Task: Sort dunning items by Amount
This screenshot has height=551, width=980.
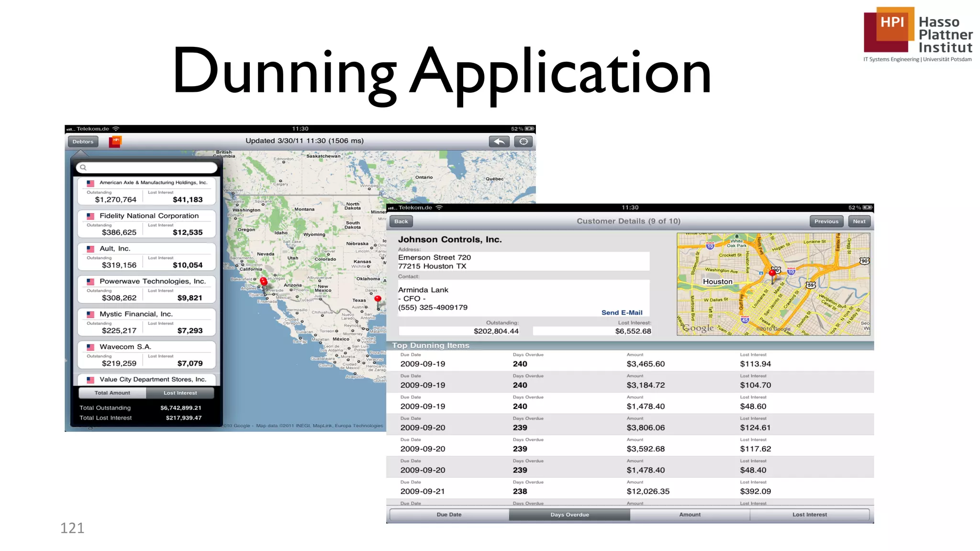Action: (x=690, y=515)
